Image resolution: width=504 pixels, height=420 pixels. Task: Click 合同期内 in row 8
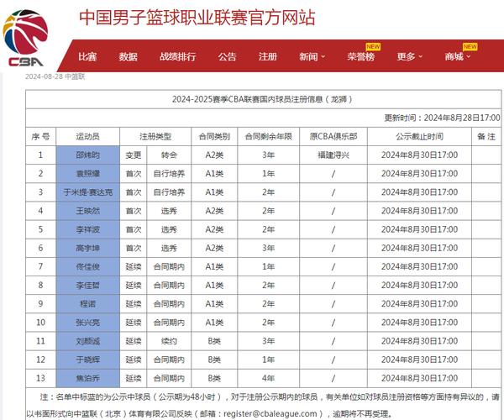(169, 286)
